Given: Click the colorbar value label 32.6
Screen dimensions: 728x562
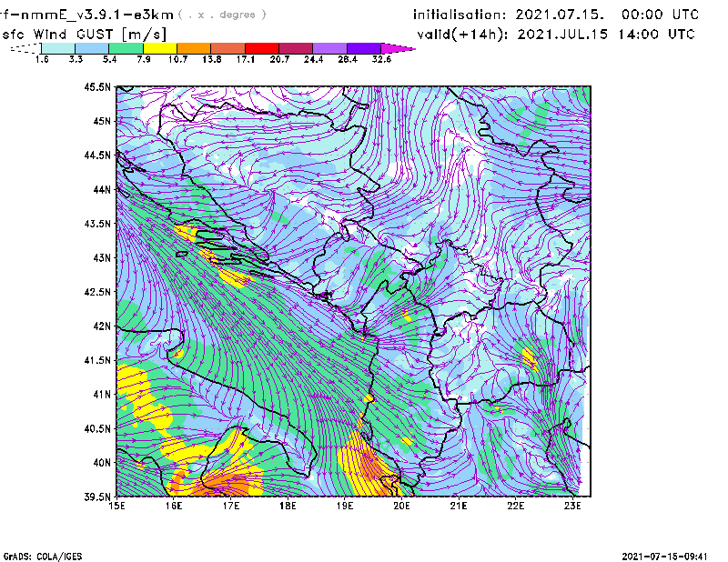Looking at the screenshot, I should tap(381, 59).
